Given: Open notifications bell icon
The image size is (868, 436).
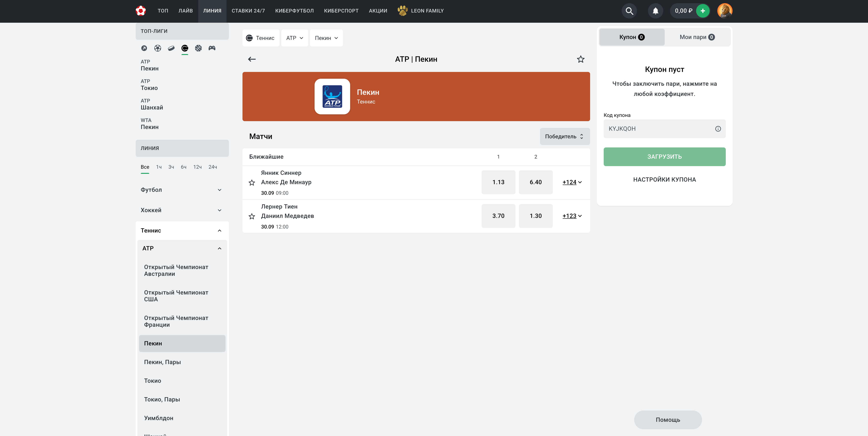Looking at the screenshot, I should (x=655, y=11).
